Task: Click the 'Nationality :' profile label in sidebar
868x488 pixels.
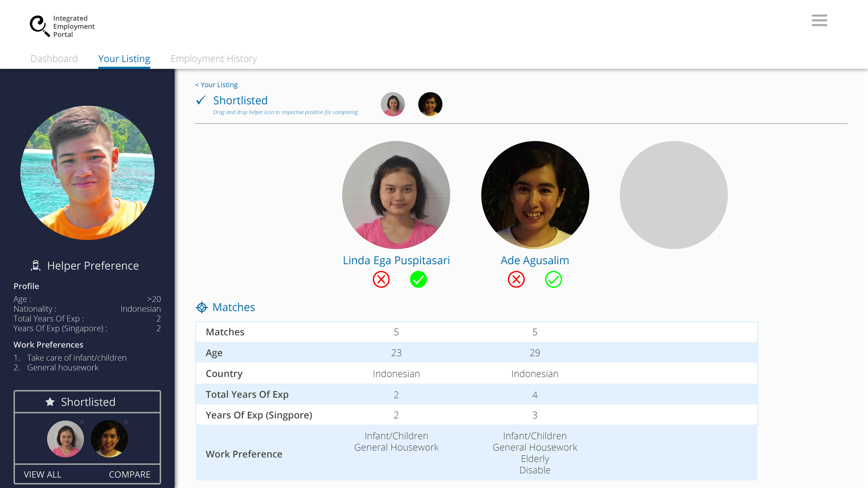Action: [x=35, y=309]
